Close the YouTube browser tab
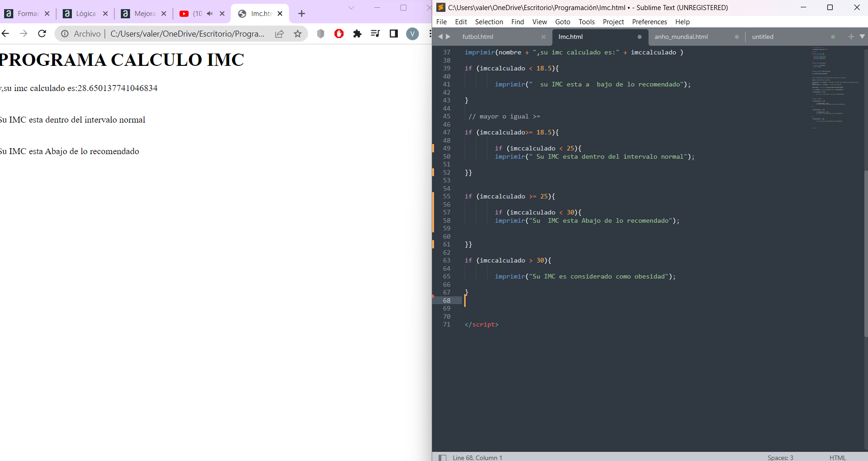 pos(222,14)
